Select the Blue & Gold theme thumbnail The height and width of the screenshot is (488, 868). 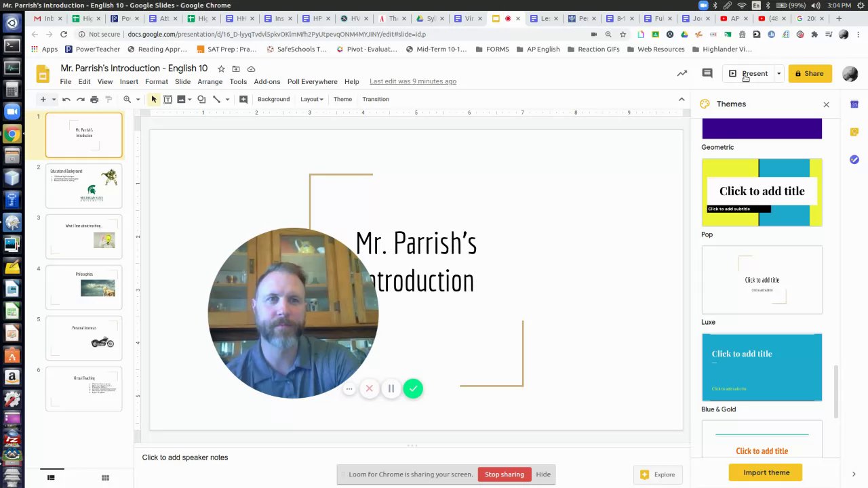tap(762, 367)
